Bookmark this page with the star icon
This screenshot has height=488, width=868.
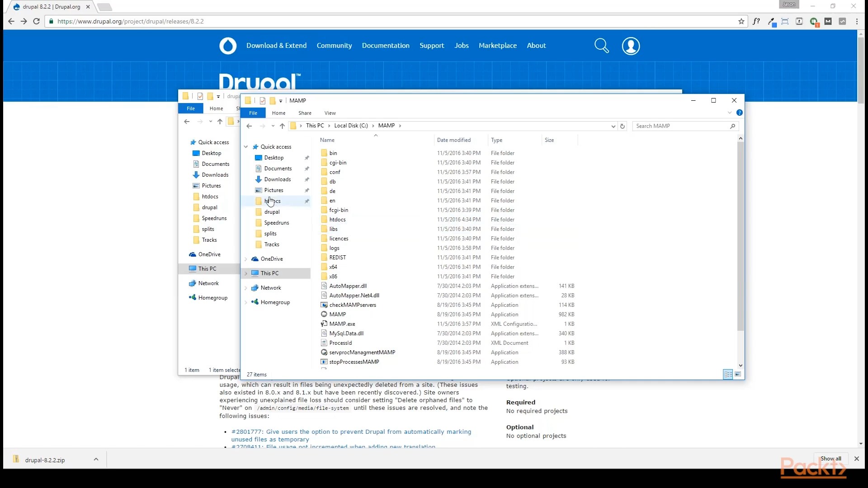coord(741,21)
